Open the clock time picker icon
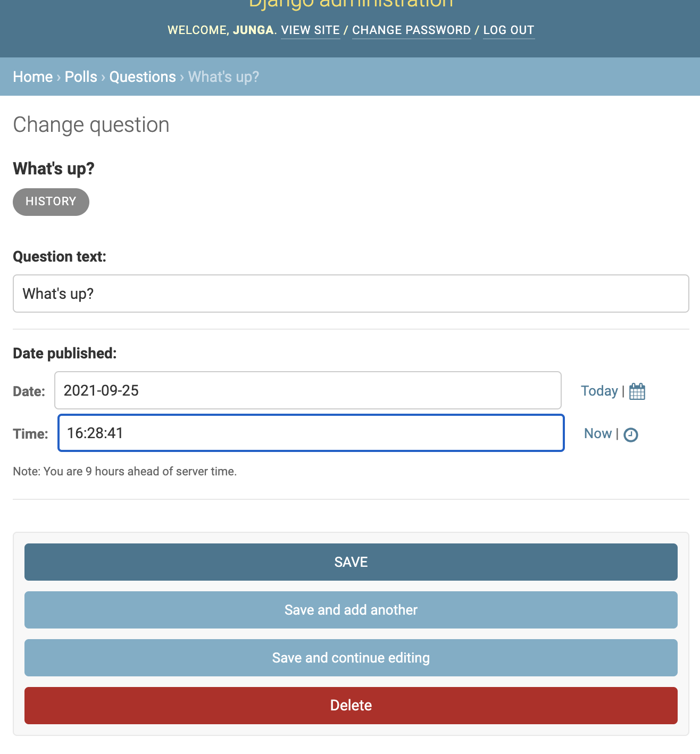700x754 pixels. pyautogui.click(x=631, y=434)
